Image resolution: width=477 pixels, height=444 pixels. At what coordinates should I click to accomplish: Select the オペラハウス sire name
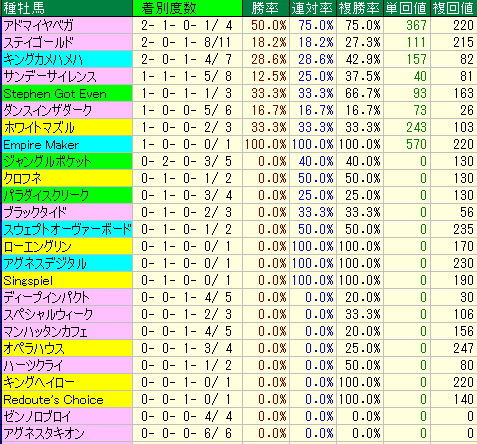point(33,348)
